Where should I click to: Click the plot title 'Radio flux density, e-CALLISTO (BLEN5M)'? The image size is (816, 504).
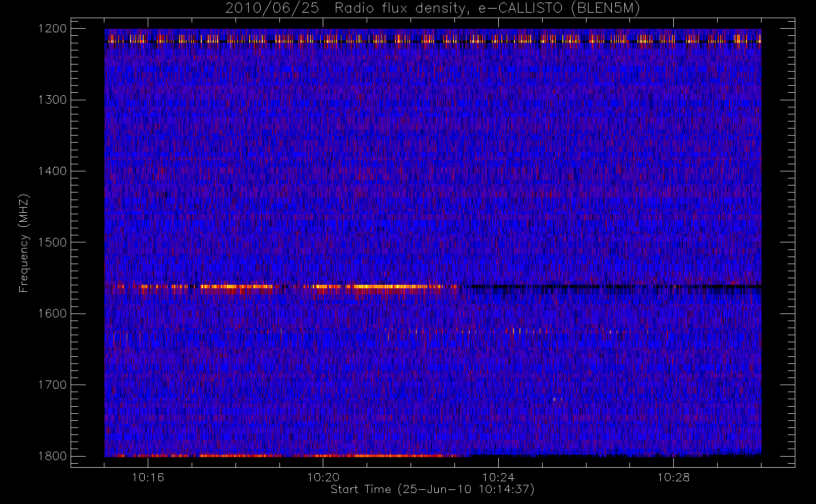click(x=488, y=9)
